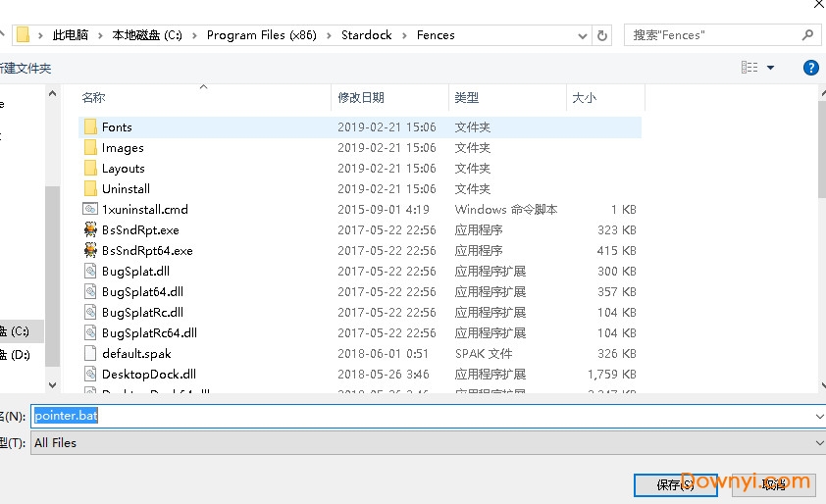Click the Search Fences input box
The width and height of the screenshot is (826, 504).
pyautogui.click(x=711, y=35)
